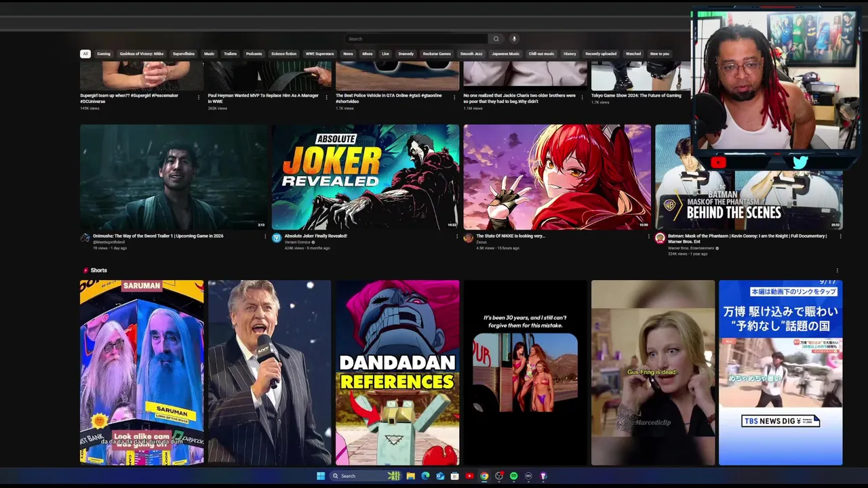Open 'Paul Heyman Wanted MVP' video title

point(263,98)
